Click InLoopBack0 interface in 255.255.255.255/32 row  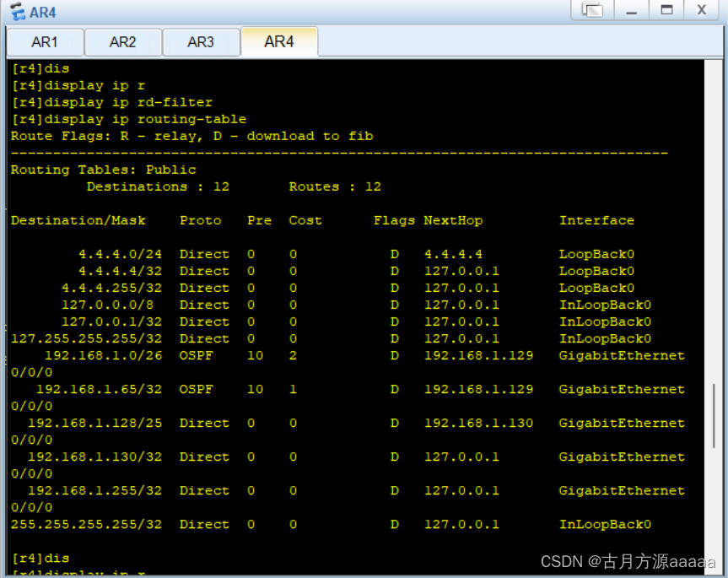(605, 525)
